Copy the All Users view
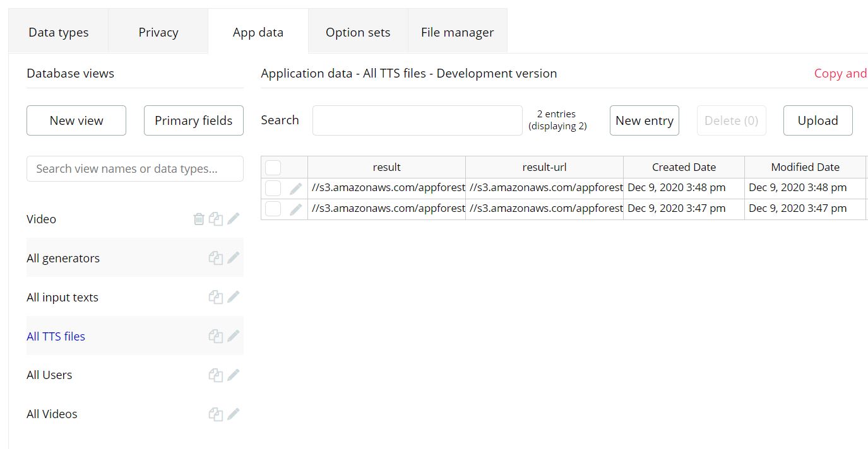868x449 pixels. coord(216,375)
